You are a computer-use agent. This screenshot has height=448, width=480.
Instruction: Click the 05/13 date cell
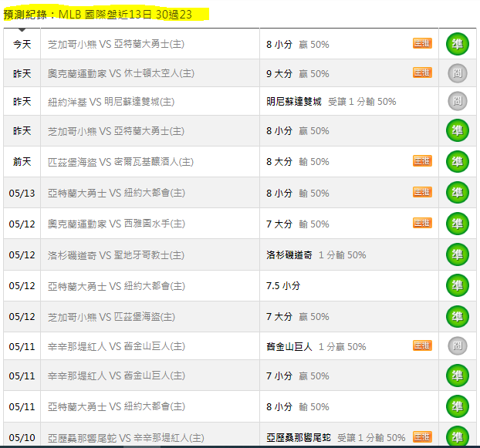pyautogui.click(x=22, y=193)
